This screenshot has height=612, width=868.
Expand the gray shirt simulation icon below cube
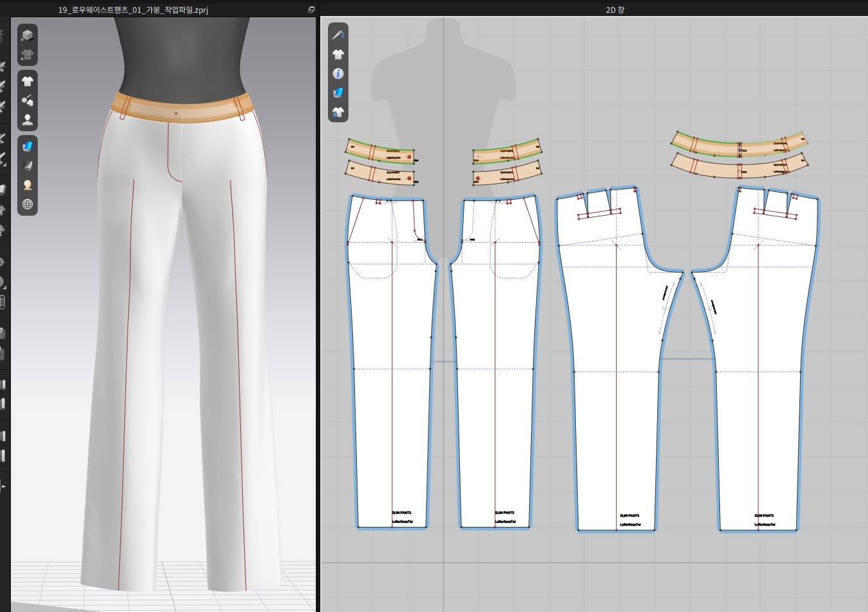coord(27,55)
